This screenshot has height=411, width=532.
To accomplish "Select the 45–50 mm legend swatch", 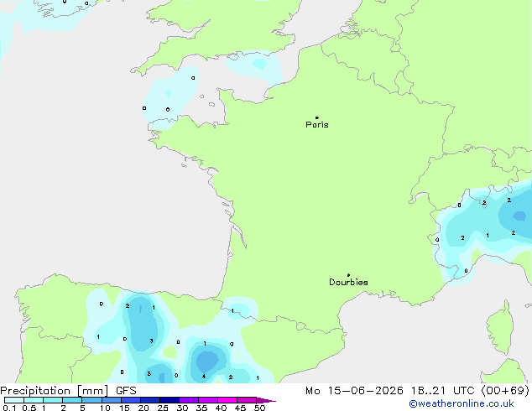I will 247,400.
